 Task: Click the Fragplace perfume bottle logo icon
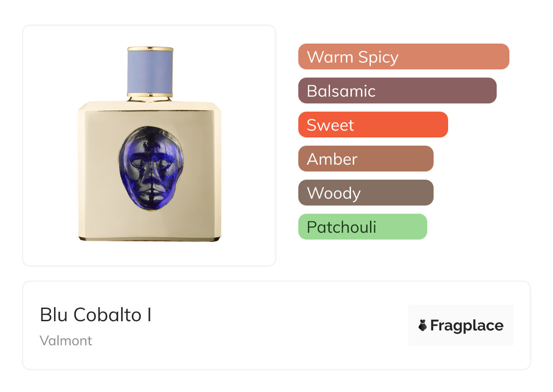point(423,325)
